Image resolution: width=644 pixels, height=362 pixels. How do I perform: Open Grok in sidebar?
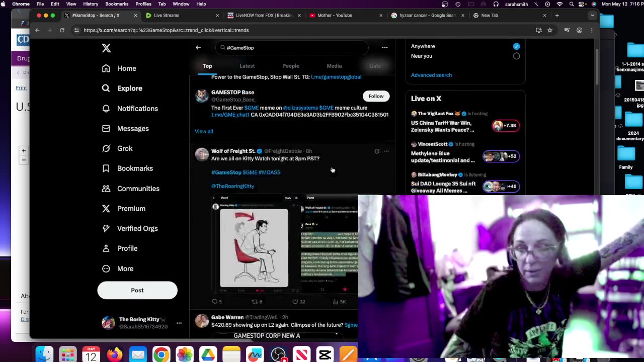pos(117,148)
